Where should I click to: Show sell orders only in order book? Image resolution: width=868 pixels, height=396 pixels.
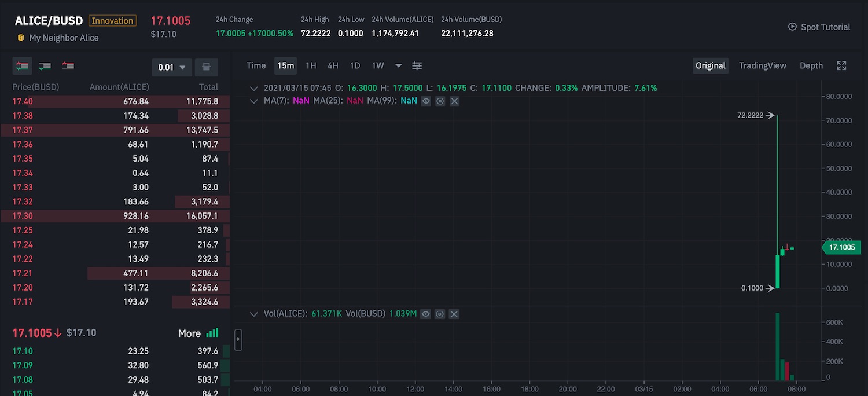pos(68,66)
